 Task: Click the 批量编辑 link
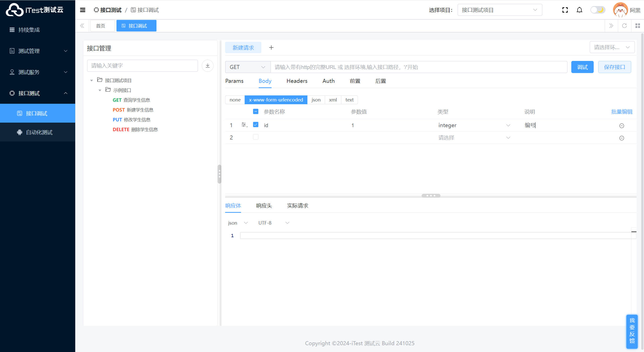coord(622,112)
